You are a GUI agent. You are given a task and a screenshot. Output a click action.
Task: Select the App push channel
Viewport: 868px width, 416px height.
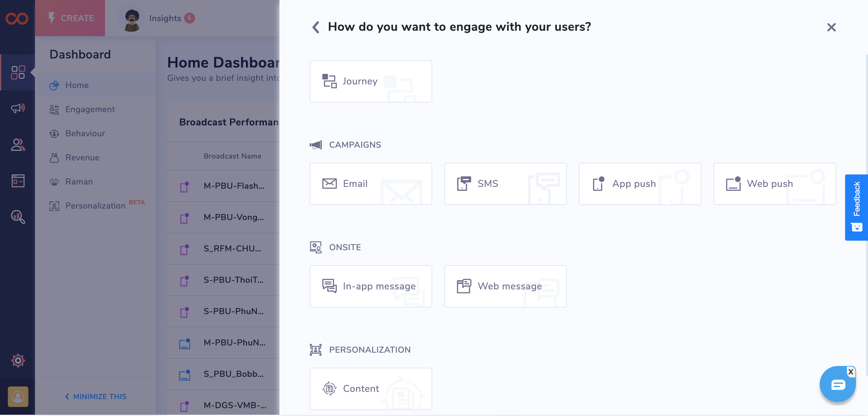[640, 184]
